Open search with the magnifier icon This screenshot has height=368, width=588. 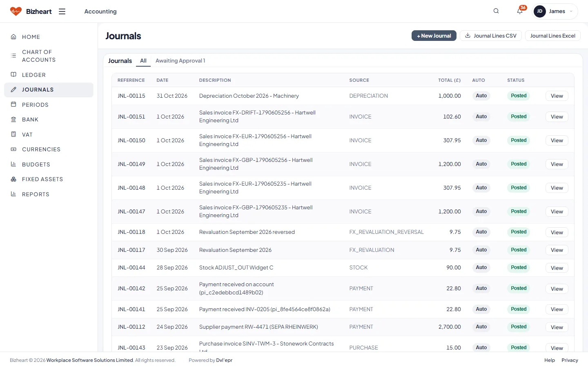point(496,11)
